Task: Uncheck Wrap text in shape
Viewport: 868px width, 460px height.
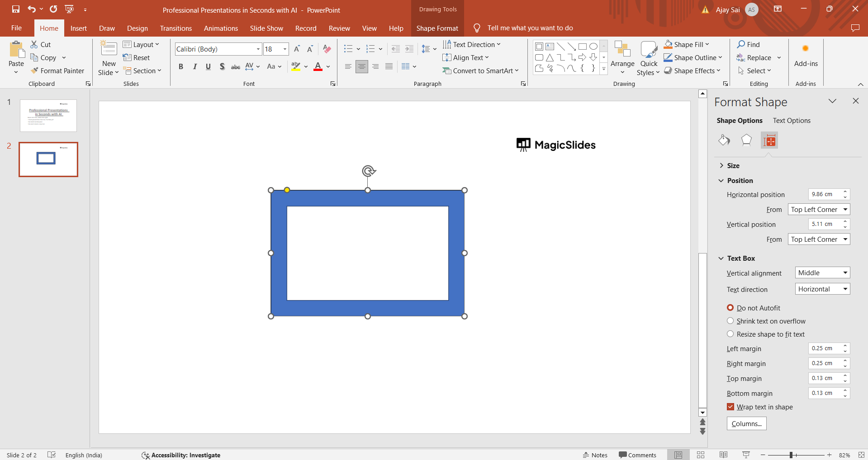Action: (x=730, y=407)
